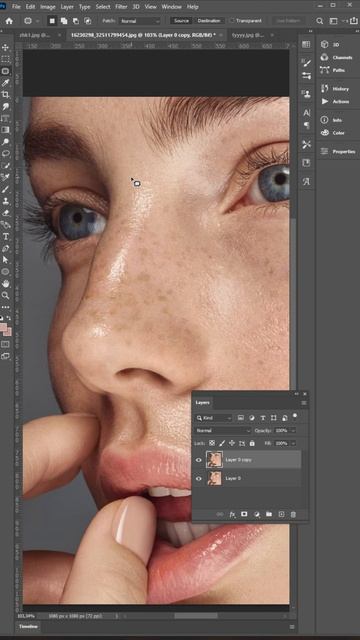360x640 pixels.
Task: Toggle Quick Mask mode icon
Action: (5, 344)
